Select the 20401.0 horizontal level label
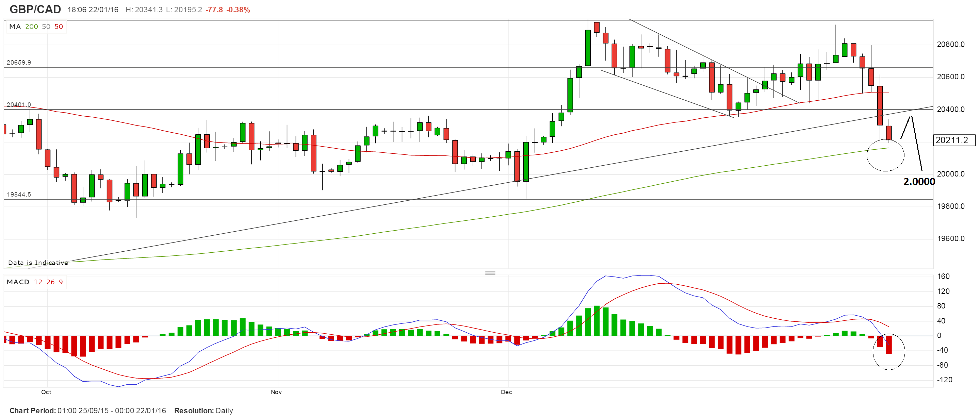980x418 pixels. pos(19,105)
